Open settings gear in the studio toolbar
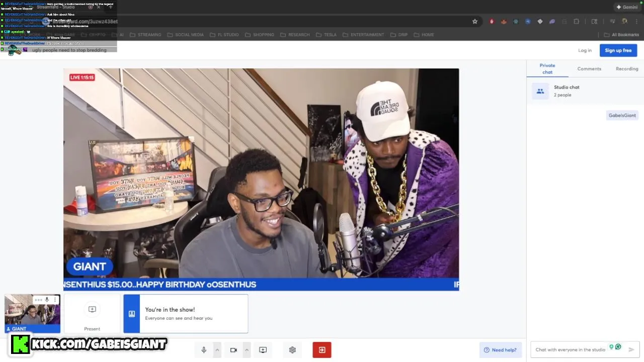This screenshot has height=362, width=644. click(x=292, y=350)
